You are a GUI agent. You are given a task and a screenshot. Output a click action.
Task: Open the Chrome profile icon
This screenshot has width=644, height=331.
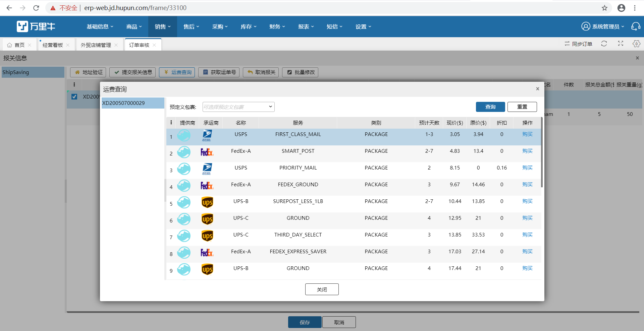coord(621,8)
